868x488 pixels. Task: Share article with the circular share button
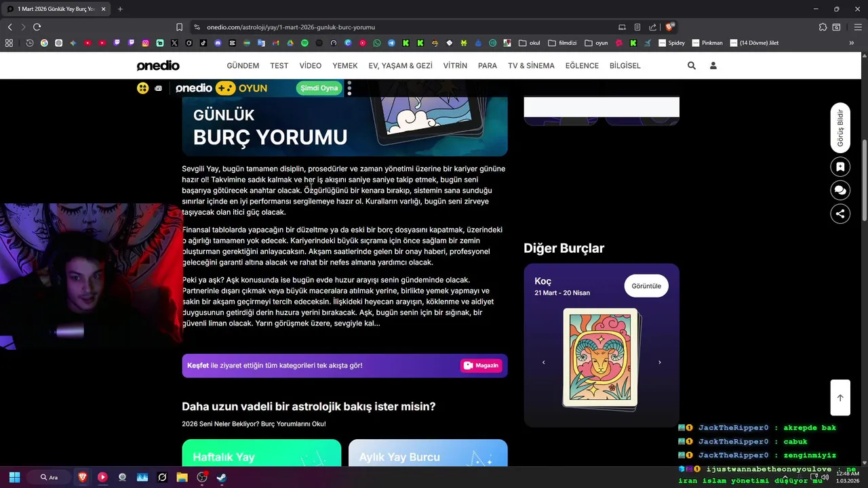coord(840,213)
